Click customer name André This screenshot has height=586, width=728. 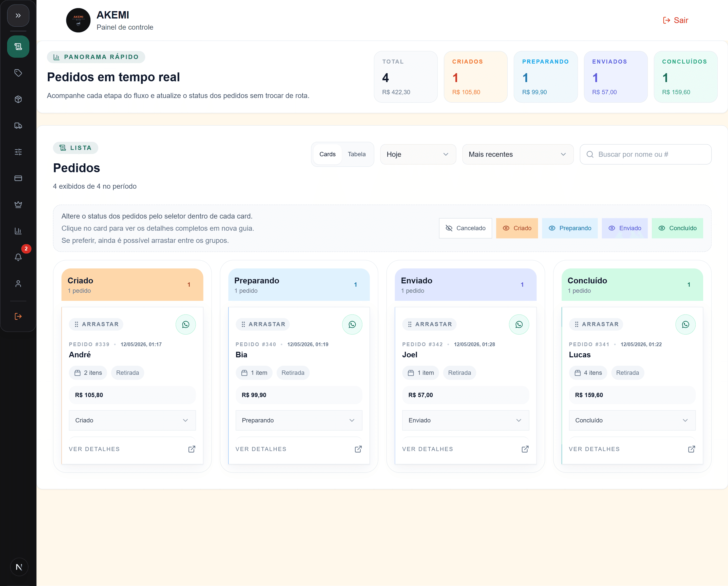tap(80, 355)
